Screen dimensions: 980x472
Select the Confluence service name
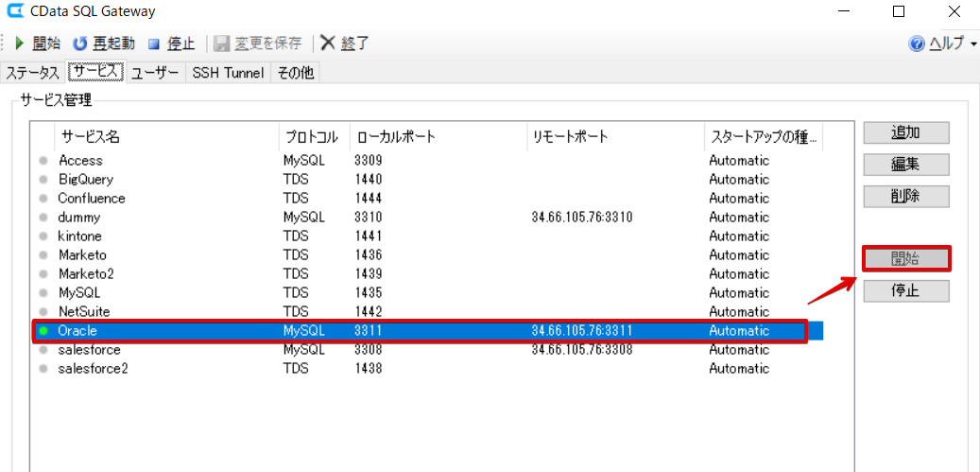tap(92, 199)
